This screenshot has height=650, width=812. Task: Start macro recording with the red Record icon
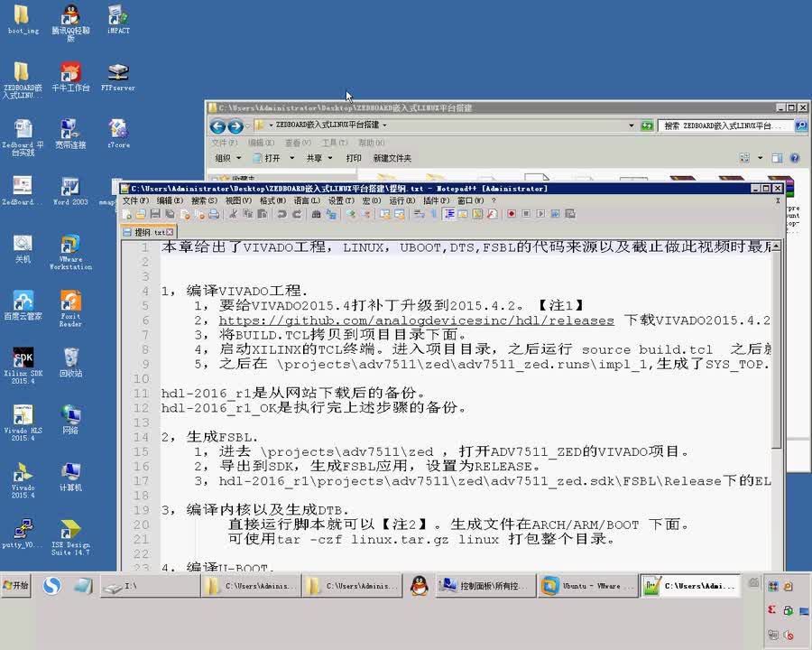512,214
